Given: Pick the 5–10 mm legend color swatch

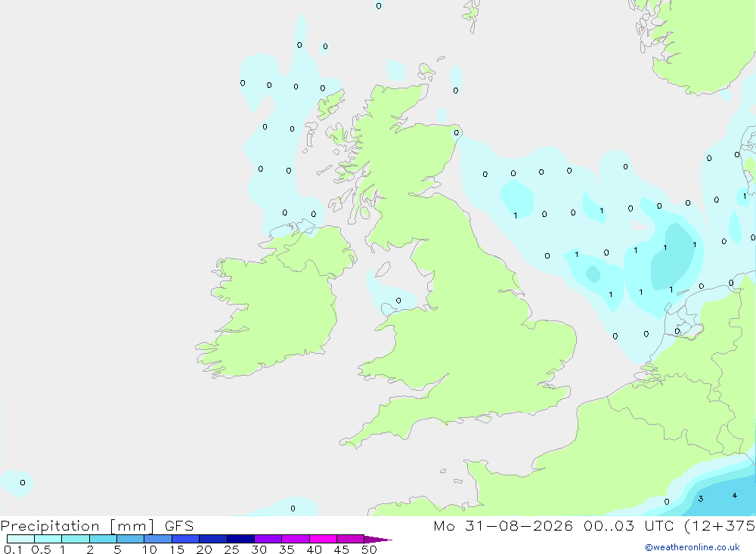Looking at the screenshot, I should click(131, 539).
